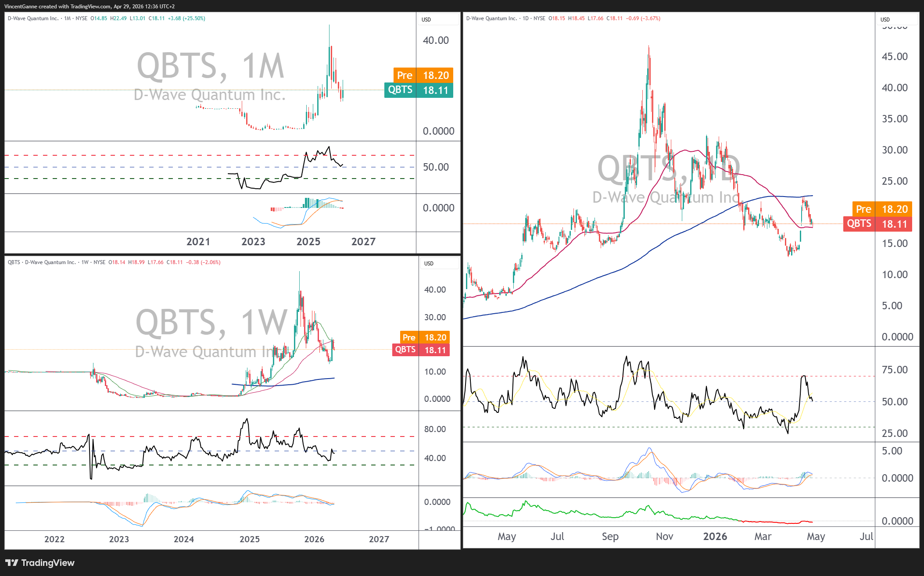Click the 10.00 price label on daily chart axis
This screenshot has width=924, height=576.
point(895,275)
